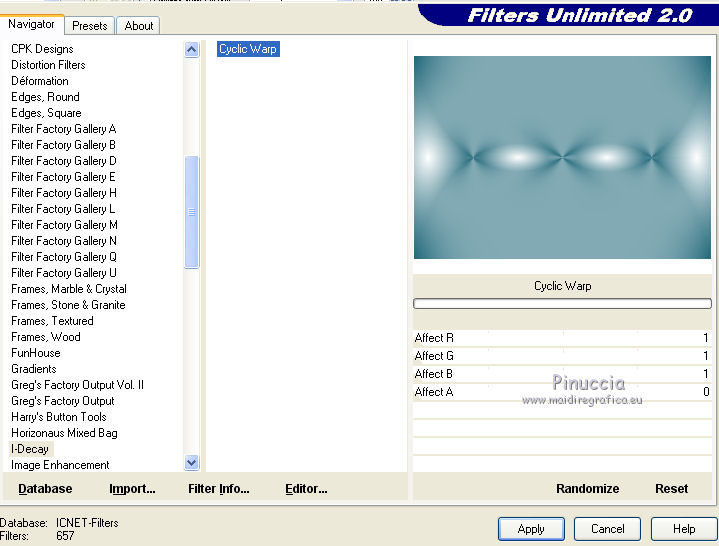Select Filter Factory Gallery L
Screen dimensions: 719x546
click(x=63, y=209)
